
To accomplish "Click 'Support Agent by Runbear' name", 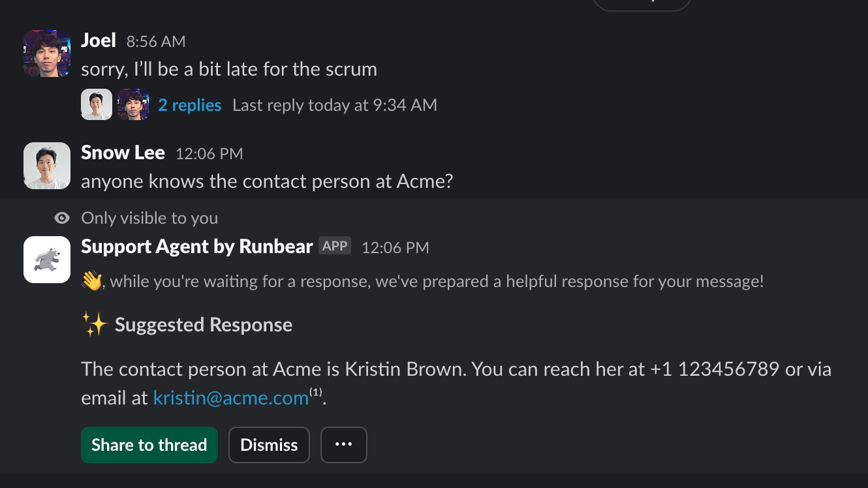I will [x=196, y=247].
